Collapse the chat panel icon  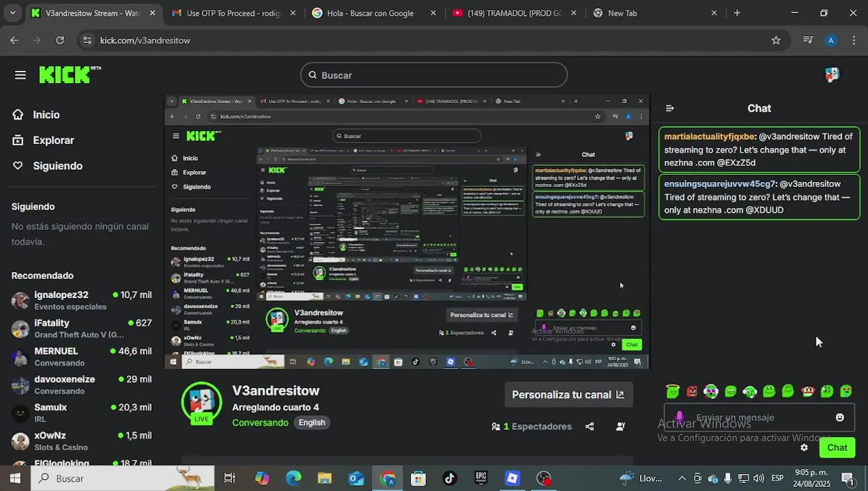[670, 108]
